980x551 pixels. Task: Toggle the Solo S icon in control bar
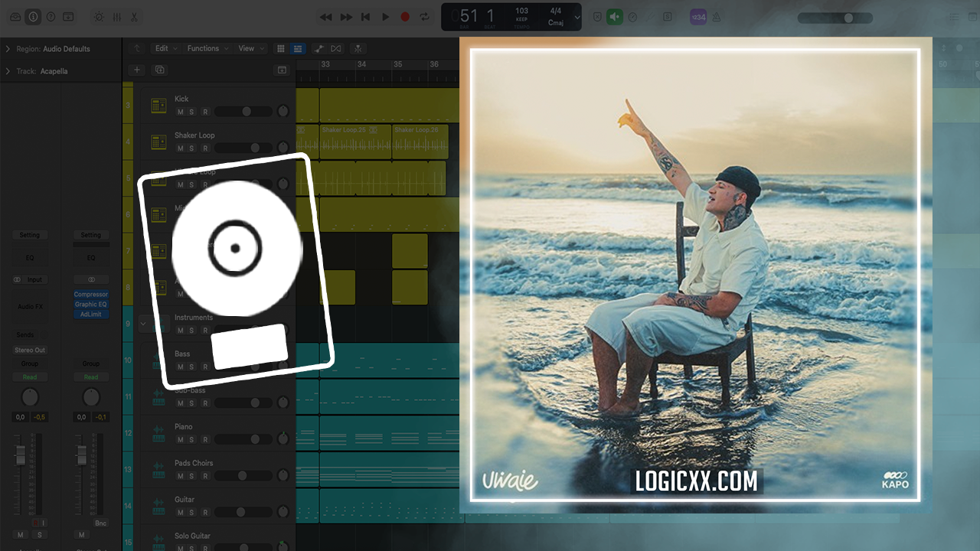tap(667, 17)
